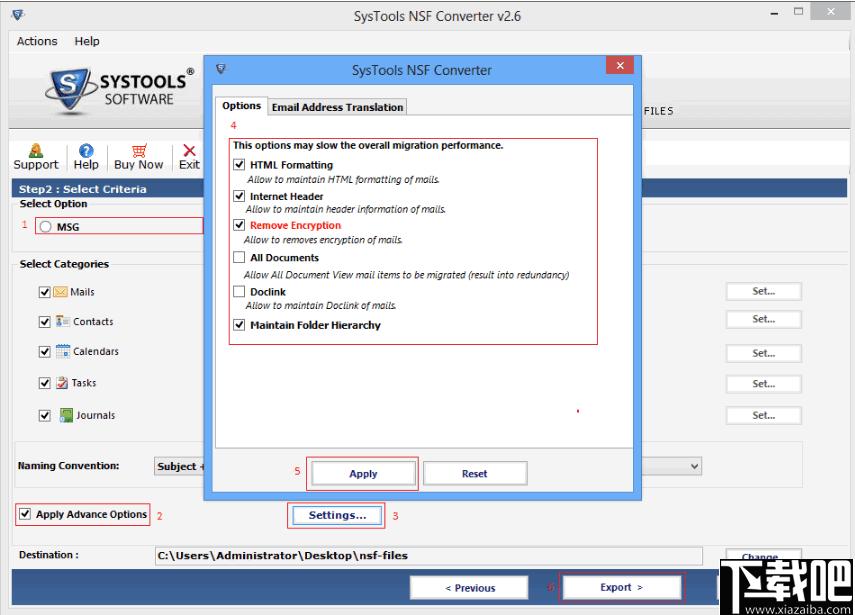Open the Actions menu

pos(37,41)
